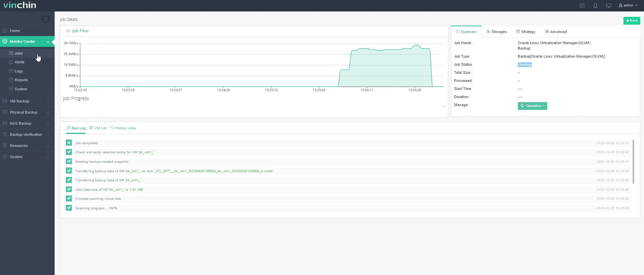
Task: Toggle checkbox for 'Finished scanning virtual disk'
Action: [69, 198]
